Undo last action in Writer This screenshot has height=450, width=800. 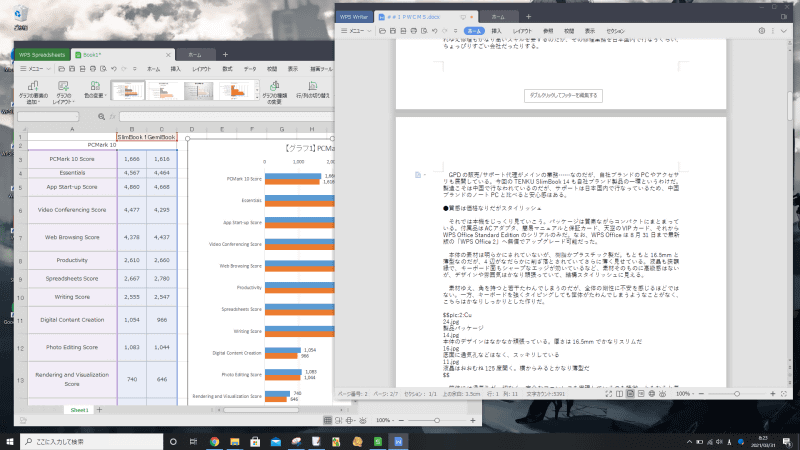tap(435, 31)
